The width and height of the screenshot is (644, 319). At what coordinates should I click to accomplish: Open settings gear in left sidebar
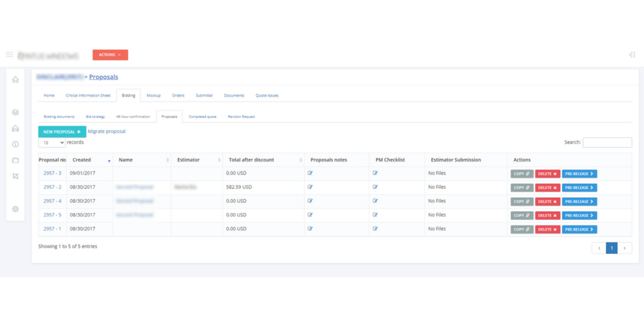[15, 209]
